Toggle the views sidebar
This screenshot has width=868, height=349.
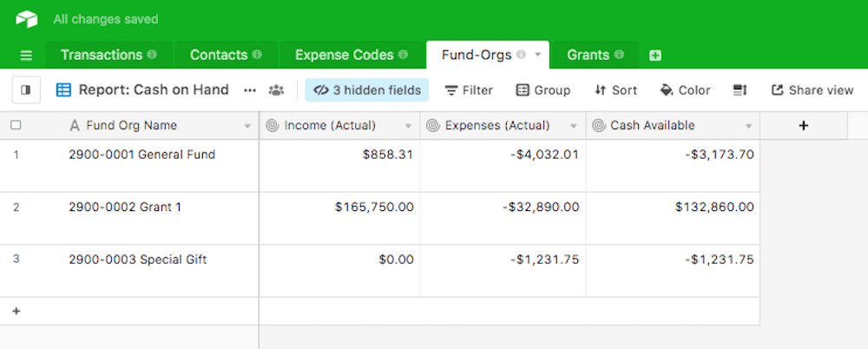pyautogui.click(x=26, y=90)
